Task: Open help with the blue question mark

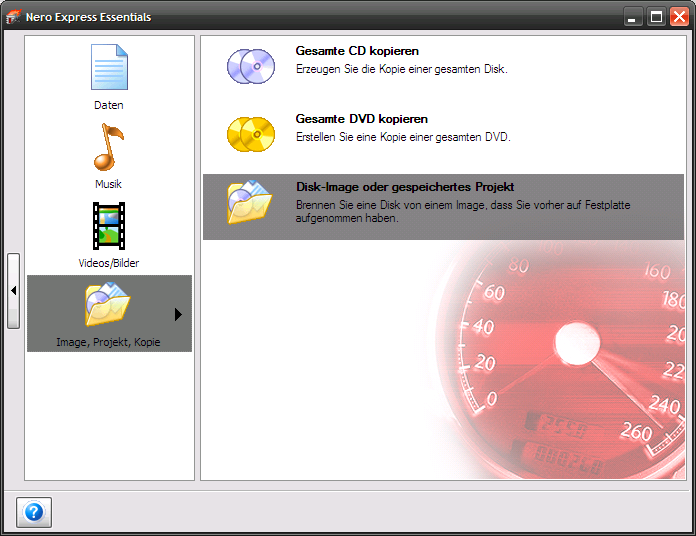Action: (34, 512)
